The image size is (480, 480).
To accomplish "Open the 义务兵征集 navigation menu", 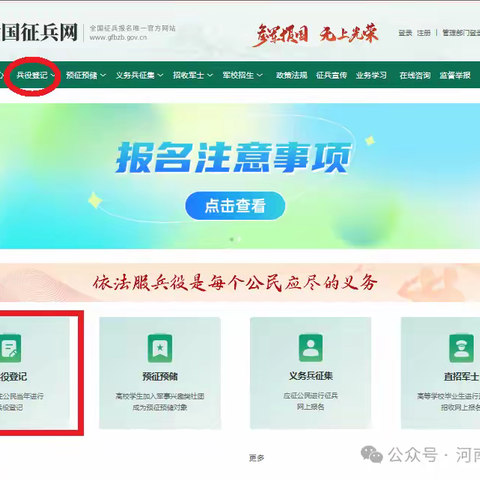I will pyautogui.click(x=135, y=75).
